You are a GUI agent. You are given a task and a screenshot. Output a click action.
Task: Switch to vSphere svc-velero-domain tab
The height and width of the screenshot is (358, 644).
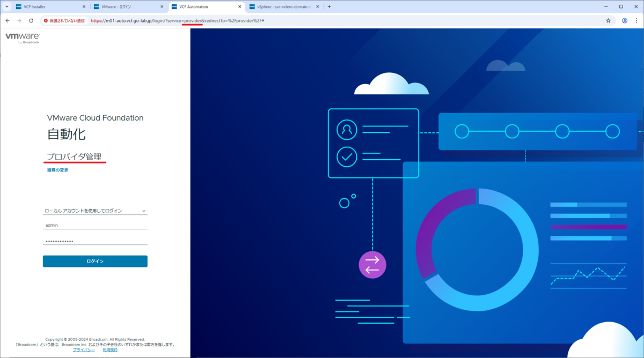284,6
